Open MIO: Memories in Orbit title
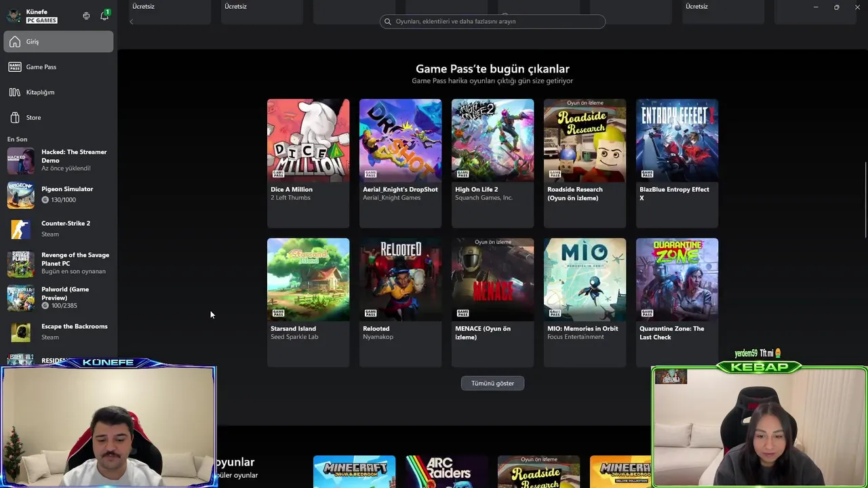The height and width of the screenshot is (488, 868). click(x=583, y=329)
